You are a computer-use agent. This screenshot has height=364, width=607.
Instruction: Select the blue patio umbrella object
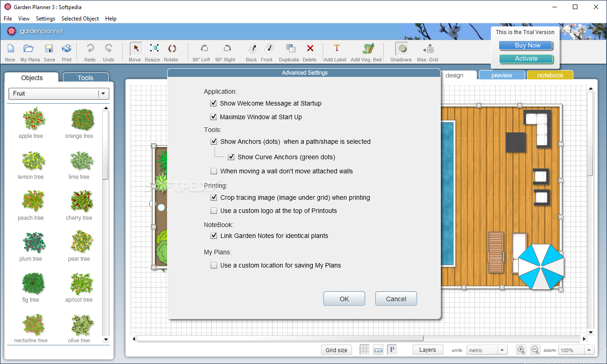[541, 267]
